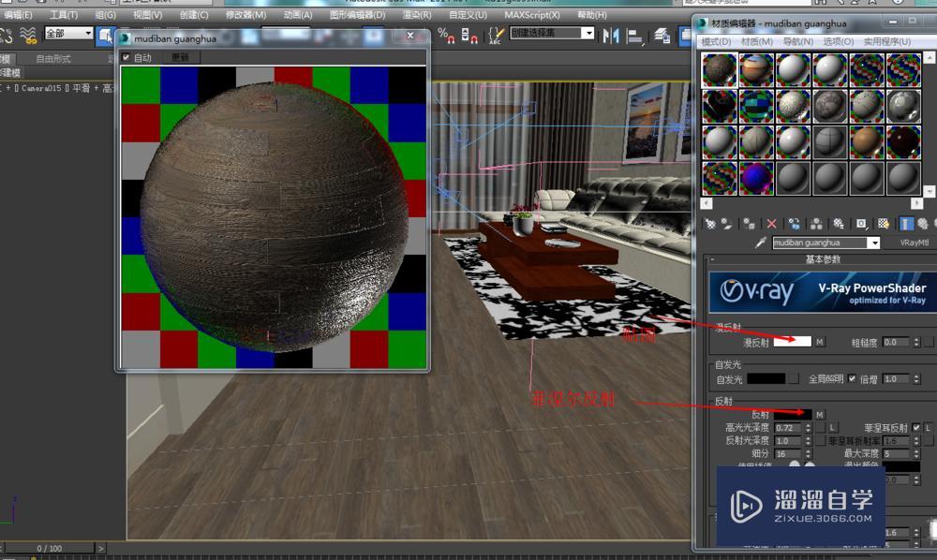The width and height of the screenshot is (937, 560).
Task: Click Go to Parent icon
Action: coord(923,224)
